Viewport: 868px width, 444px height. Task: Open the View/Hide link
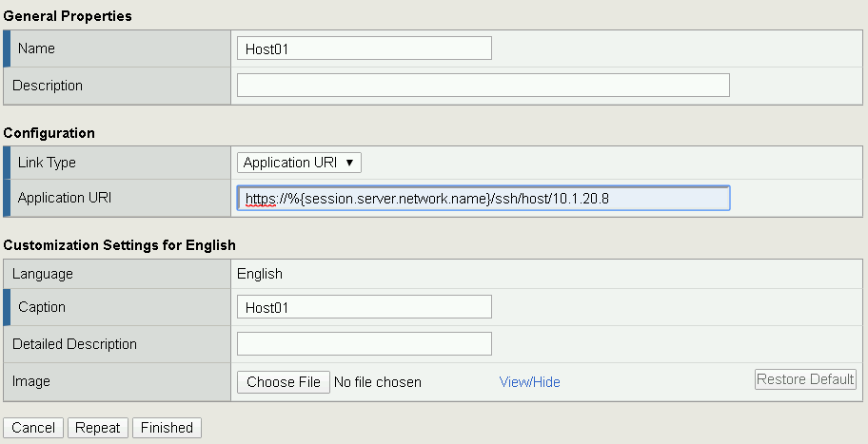pos(530,382)
